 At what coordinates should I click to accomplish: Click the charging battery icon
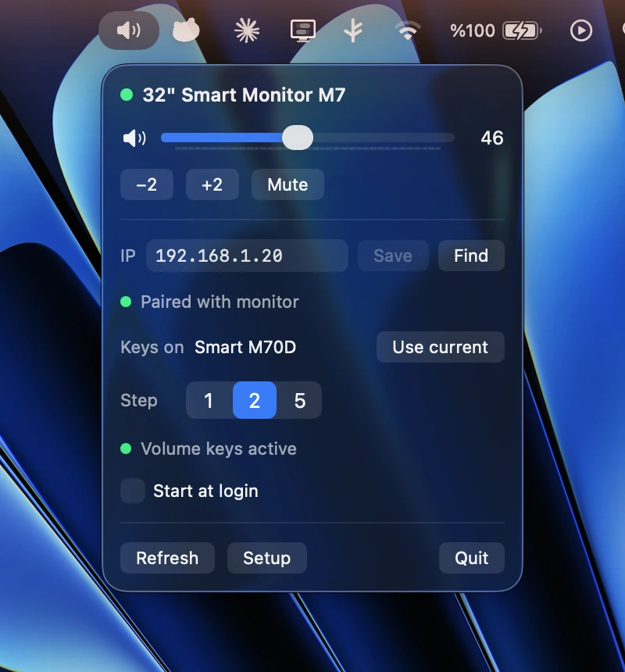pos(522,30)
